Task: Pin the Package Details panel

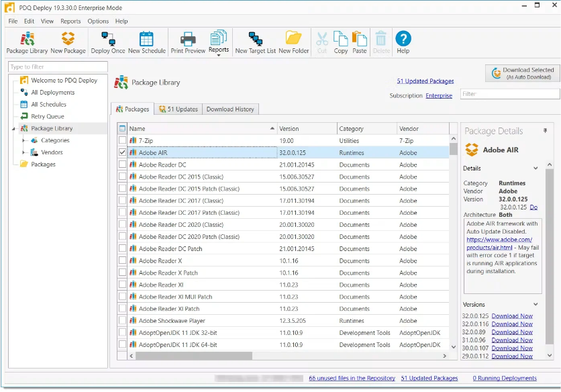Action: (x=545, y=131)
